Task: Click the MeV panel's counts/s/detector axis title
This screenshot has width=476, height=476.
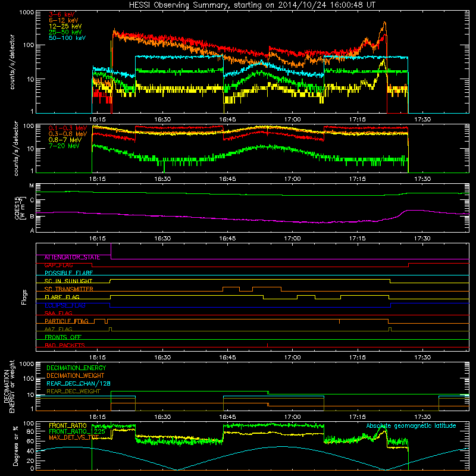Action: point(16,148)
